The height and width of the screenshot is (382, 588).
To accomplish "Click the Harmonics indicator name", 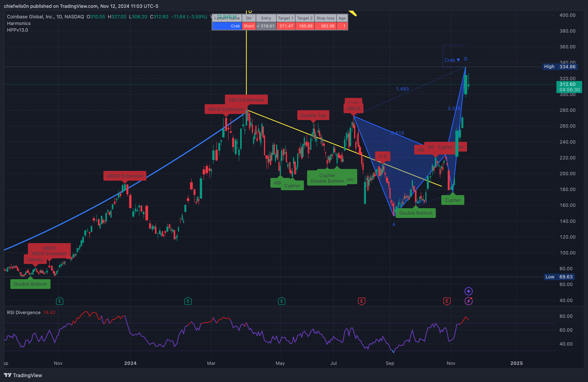I will pos(19,23).
